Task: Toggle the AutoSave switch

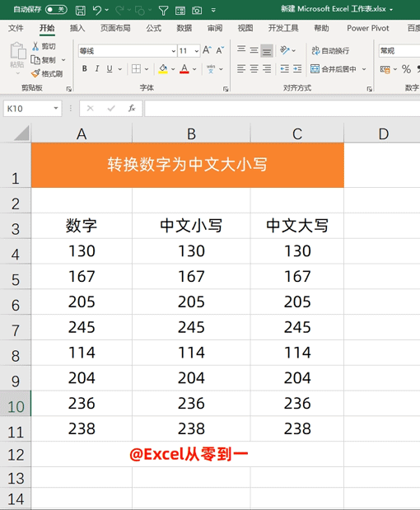Action: click(56, 10)
